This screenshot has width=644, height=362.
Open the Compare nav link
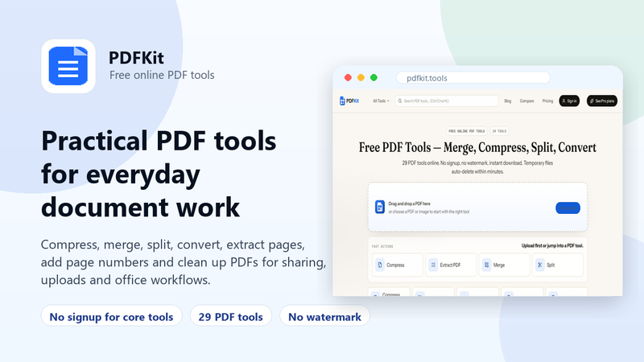[527, 101]
